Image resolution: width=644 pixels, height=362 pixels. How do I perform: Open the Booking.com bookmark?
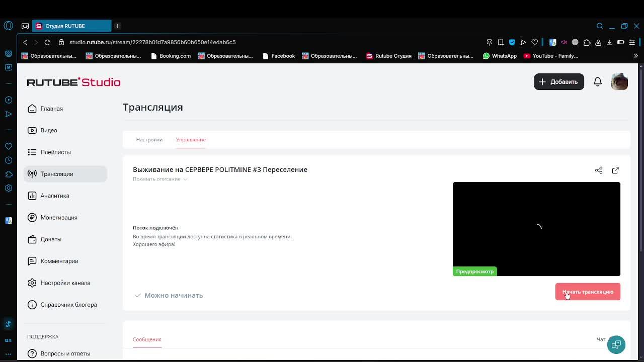click(x=171, y=56)
